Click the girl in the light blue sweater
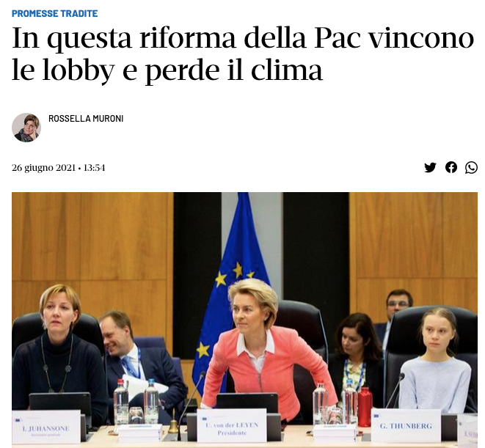The height and width of the screenshot is (448, 485). point(436,360)
